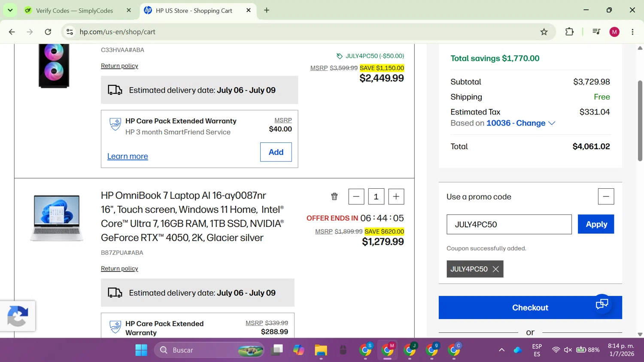Image resolution: width=644 pixels, height=362 pixels.
Task: Open browser extensions menu
Action: [x=569, y=32]
